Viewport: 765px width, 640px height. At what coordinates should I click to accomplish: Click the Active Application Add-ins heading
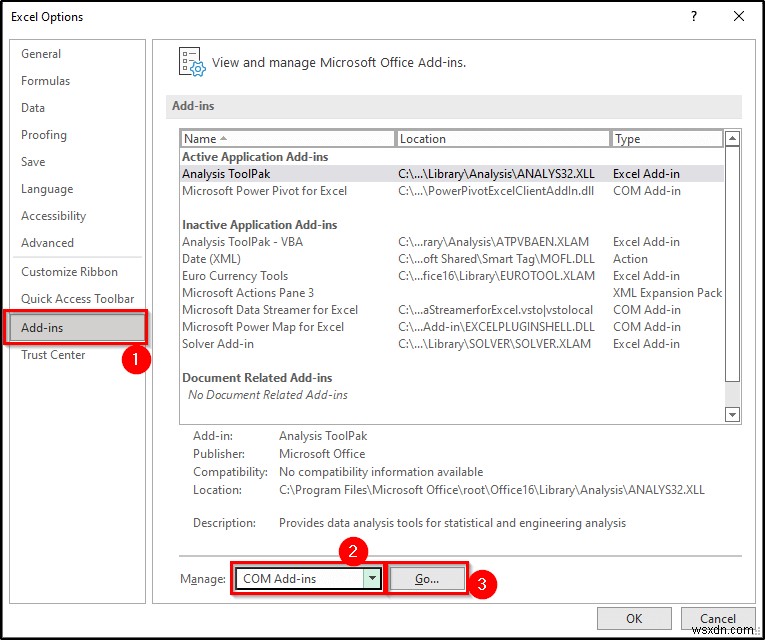click(x=255, y=157)
